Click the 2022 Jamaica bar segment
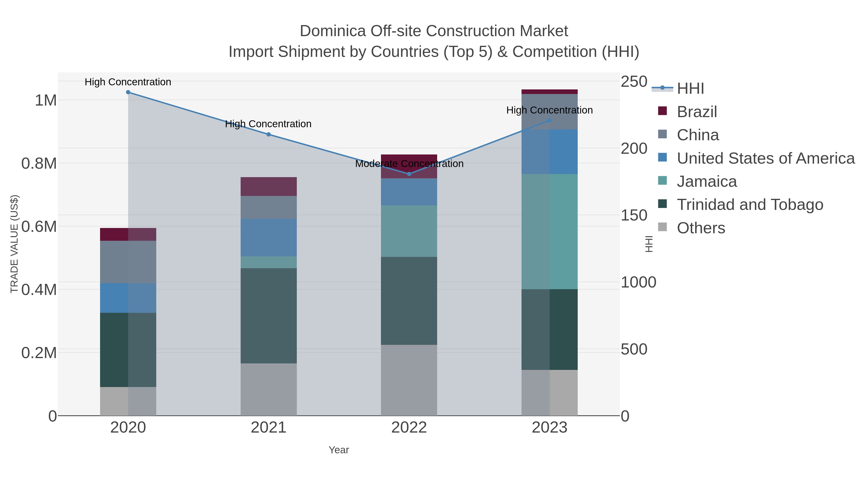 coord(409,231)
